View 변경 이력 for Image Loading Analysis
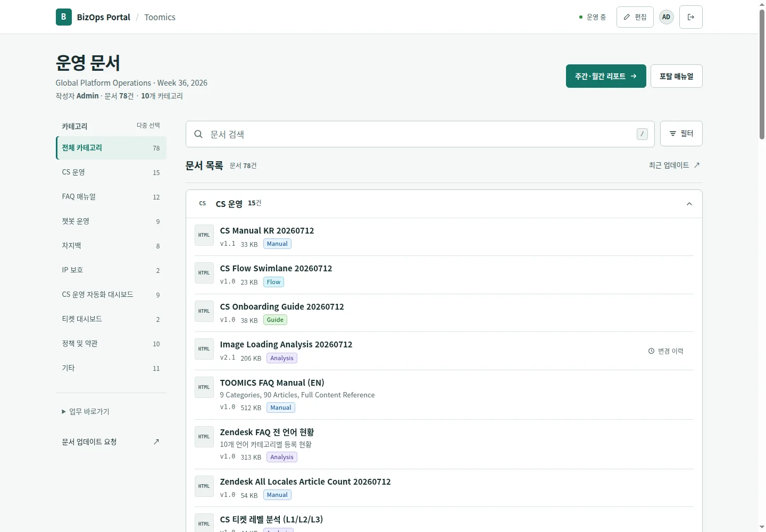Viewport: 766px width, 532px height. pos(665,351)
